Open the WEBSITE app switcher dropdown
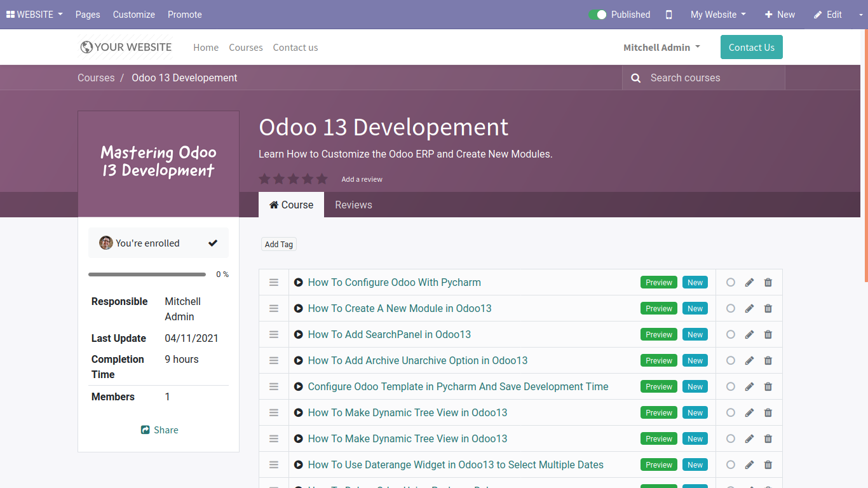This screenshot has width=868, height=488. 34,15
